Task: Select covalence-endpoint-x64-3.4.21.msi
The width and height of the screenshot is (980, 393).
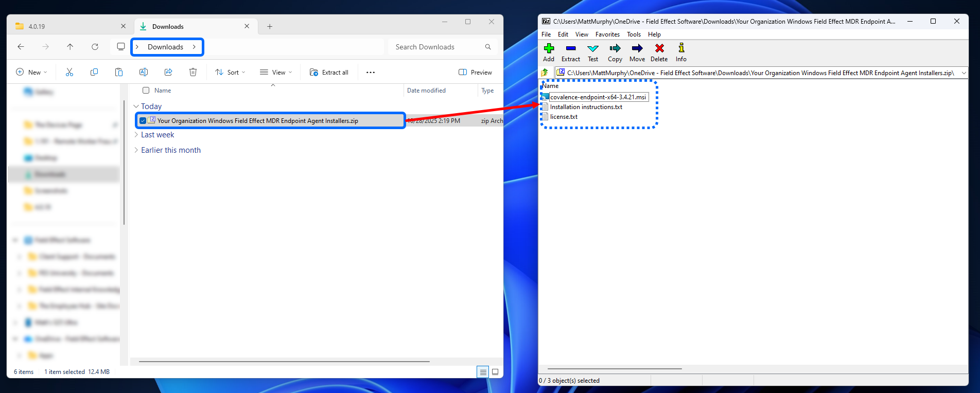Action: click(x=598, y=97)
